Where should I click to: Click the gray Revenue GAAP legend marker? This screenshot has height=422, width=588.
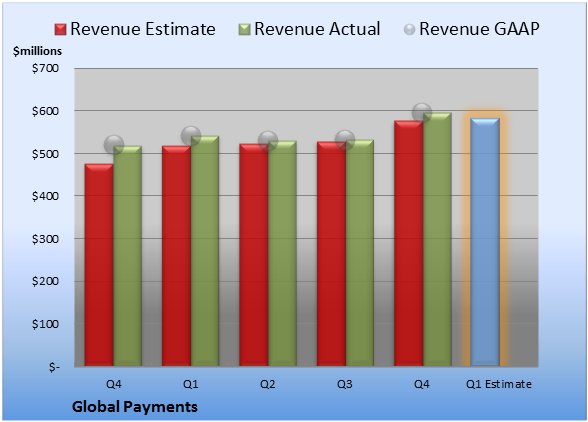tap(409, 30)
